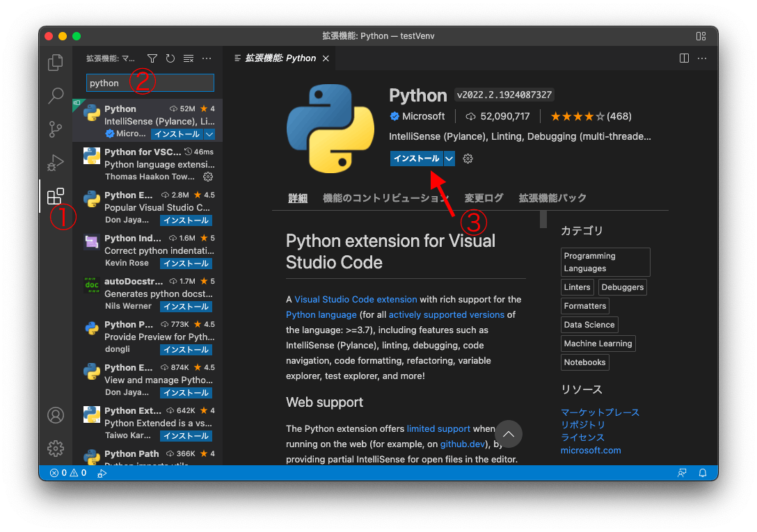Viewport: 757px width, 532px height.
Task: Open install dropdown arrow on extension page
Action: 449,159
